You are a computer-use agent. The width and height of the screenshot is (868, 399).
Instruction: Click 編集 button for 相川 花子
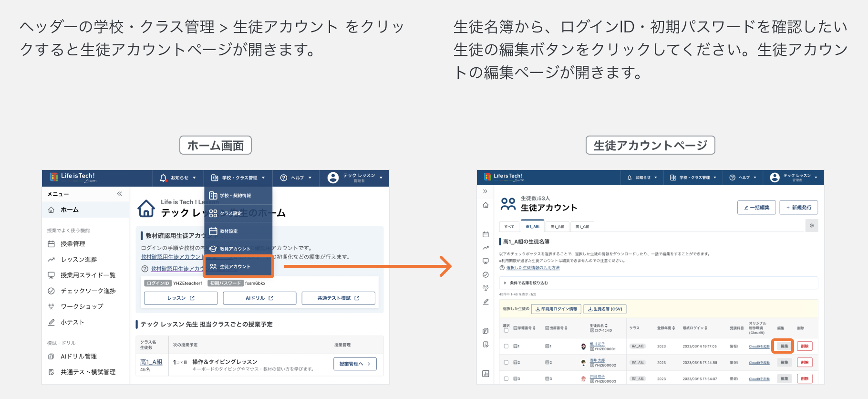(x=784, y=346)
